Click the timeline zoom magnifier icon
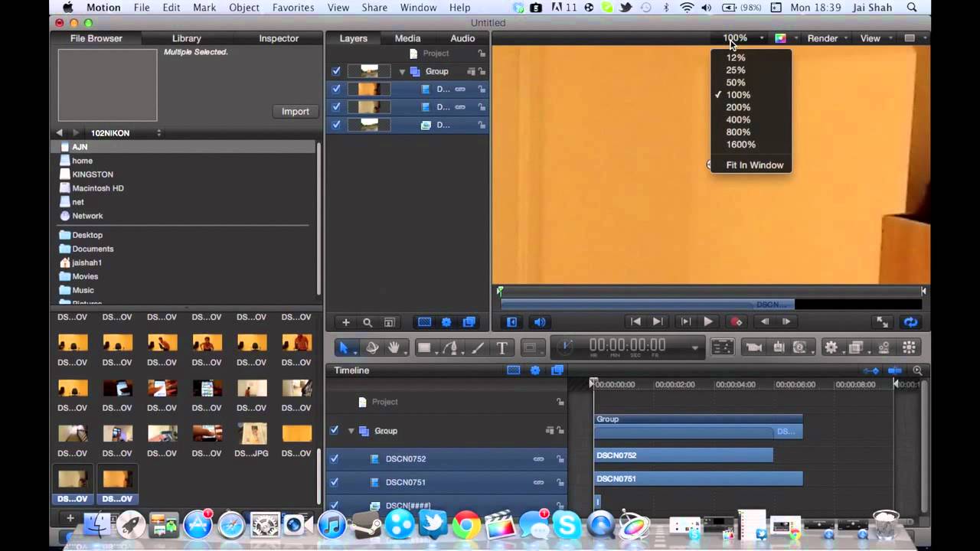Screen dimensions: 980x551 click(917, 370)
